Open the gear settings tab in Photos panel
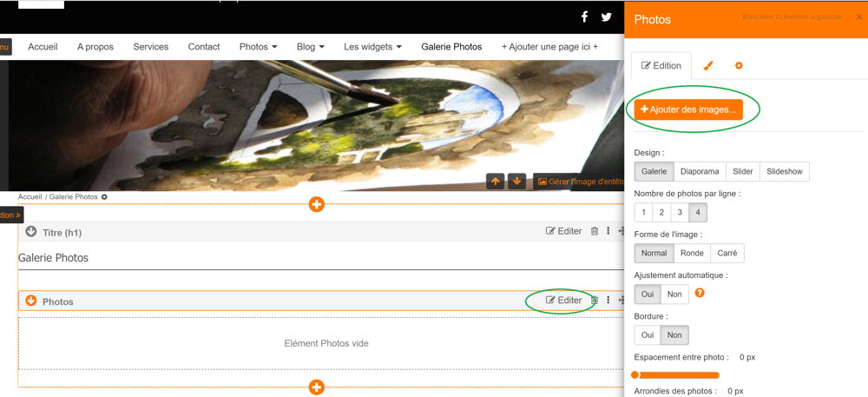Screen dimensions: 868x397 coord(739,66)
